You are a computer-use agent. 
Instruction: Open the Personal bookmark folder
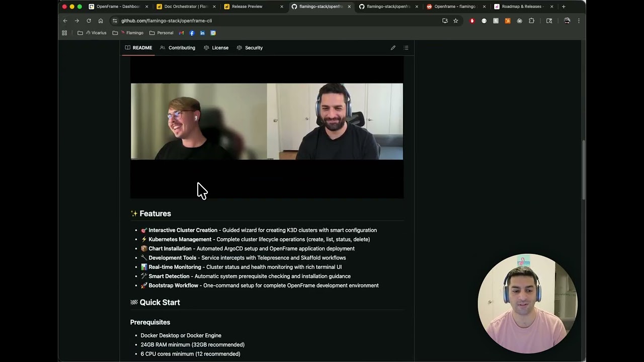[162, 33]
